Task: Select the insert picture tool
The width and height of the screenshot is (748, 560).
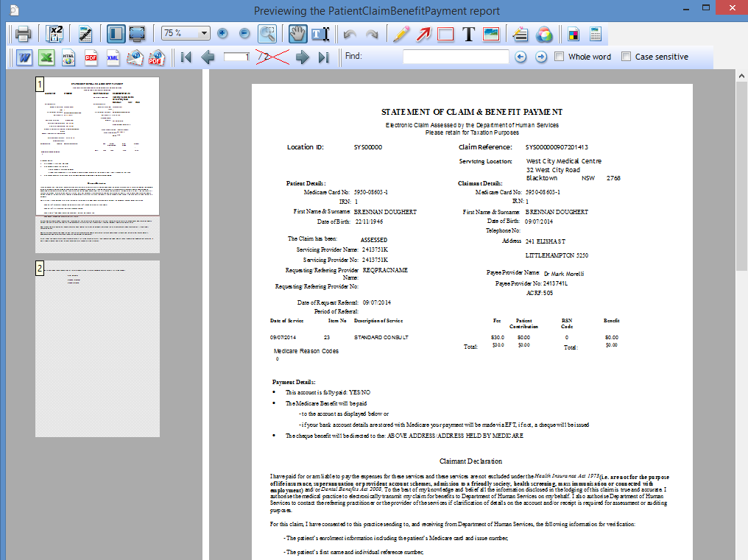Action: tap(491, 34)
